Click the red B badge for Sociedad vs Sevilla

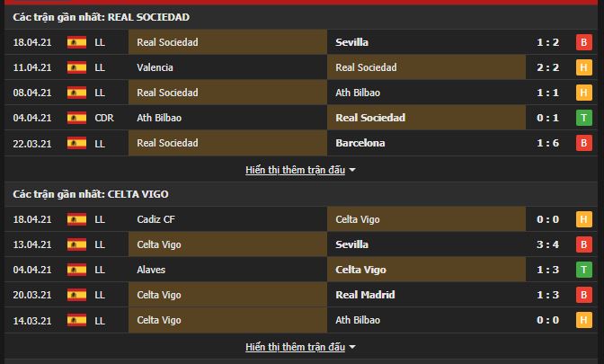[x=584, y=42]
